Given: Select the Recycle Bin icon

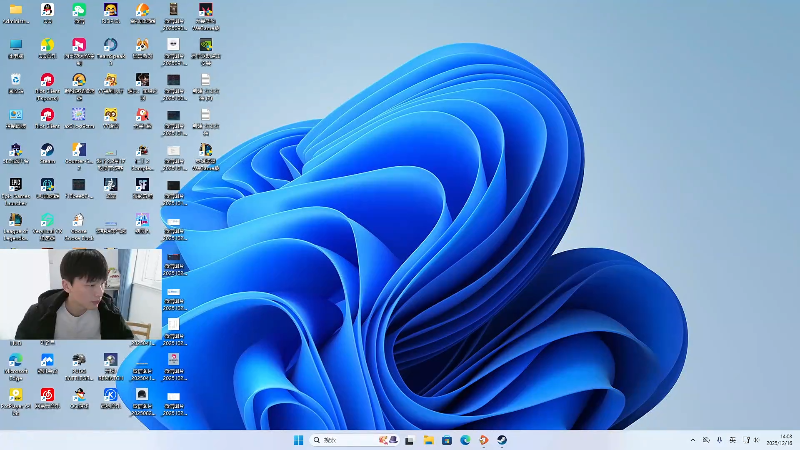Looking at the screenshot, I should coord(15,80).
